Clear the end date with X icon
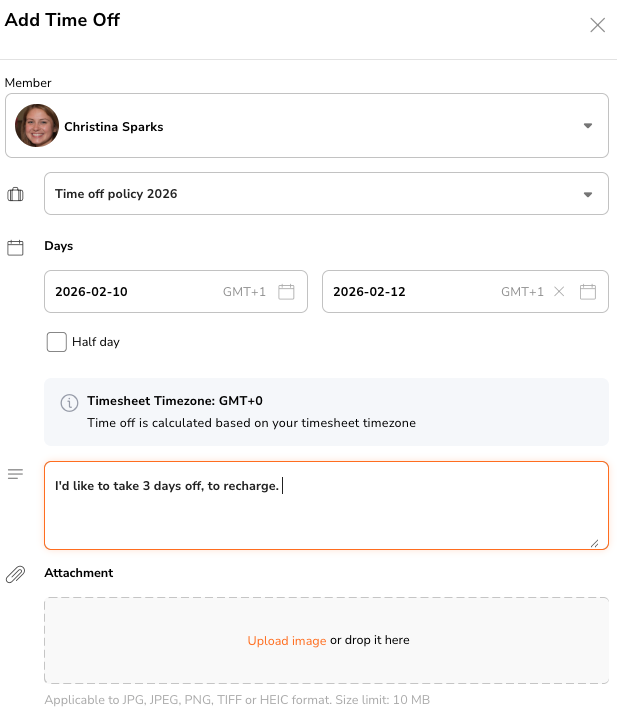 pos(559,292)
